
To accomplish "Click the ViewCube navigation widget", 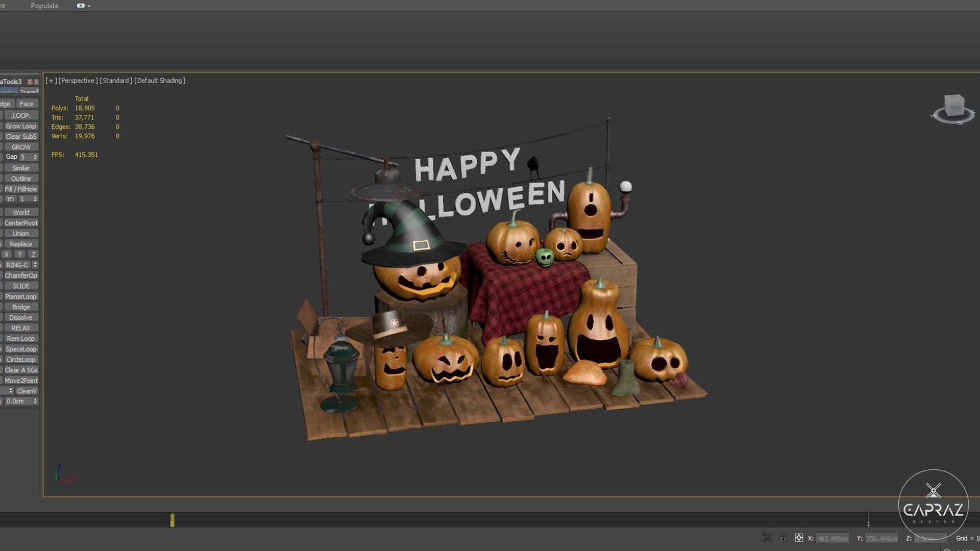I will coord(953,109).
